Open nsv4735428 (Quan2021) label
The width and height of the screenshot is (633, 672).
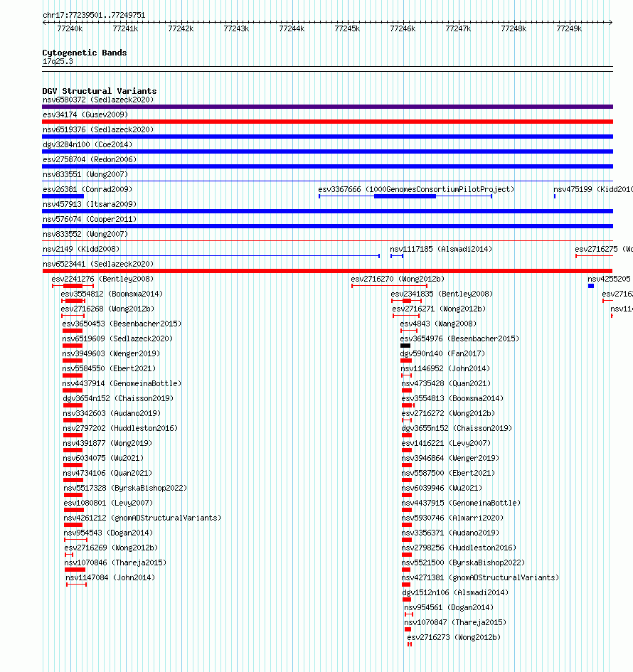tap(446, 383)
